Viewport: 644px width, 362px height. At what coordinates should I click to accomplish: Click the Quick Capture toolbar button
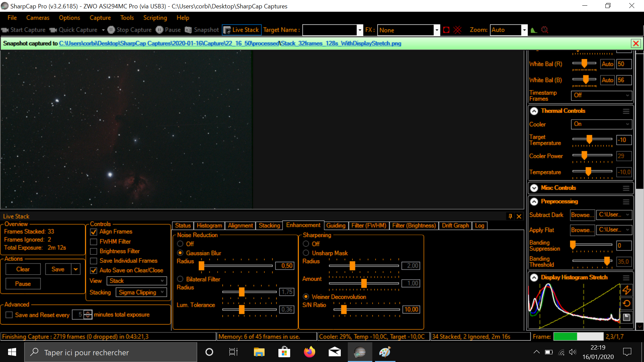(x=73, y=30)
